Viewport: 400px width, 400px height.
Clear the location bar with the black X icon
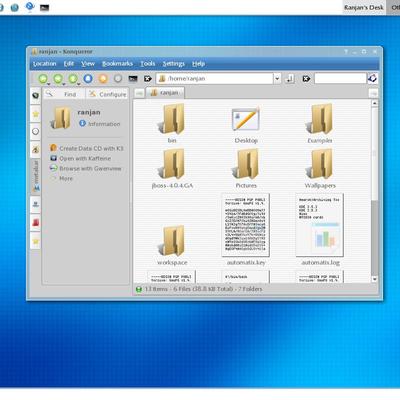point(148,79)
